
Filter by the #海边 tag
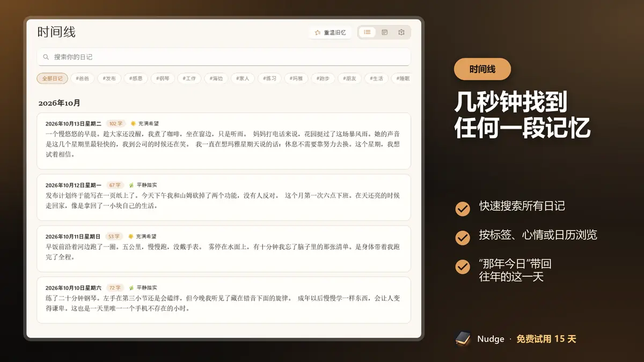216,78
